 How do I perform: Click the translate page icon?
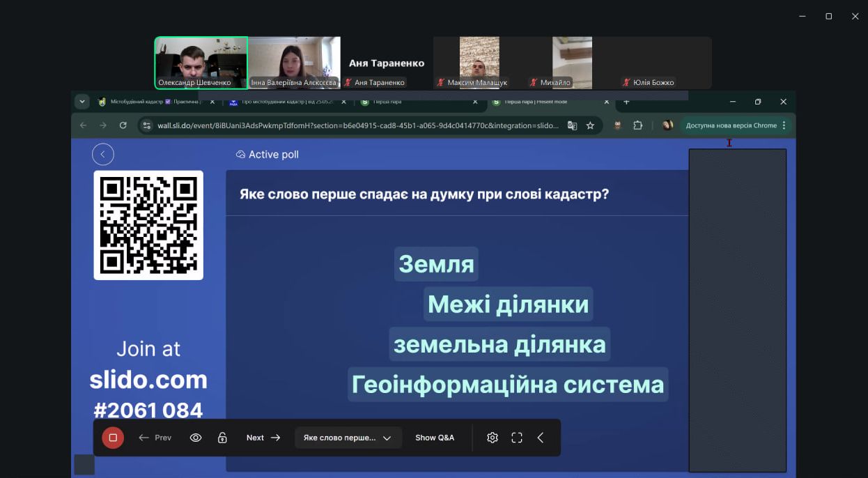click(572, 125)
